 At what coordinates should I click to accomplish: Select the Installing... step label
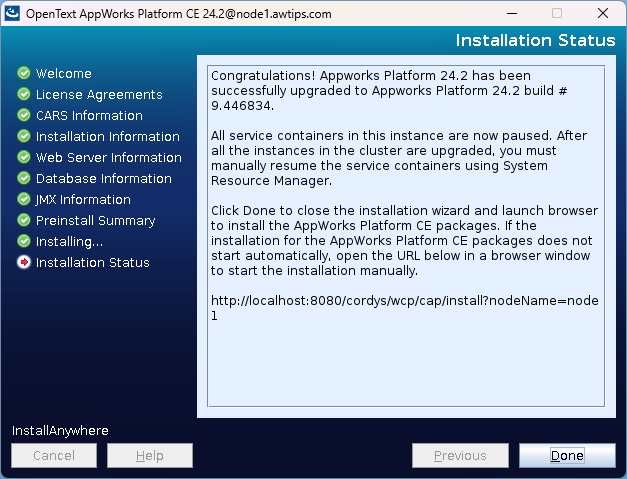(x=69, y=242)
